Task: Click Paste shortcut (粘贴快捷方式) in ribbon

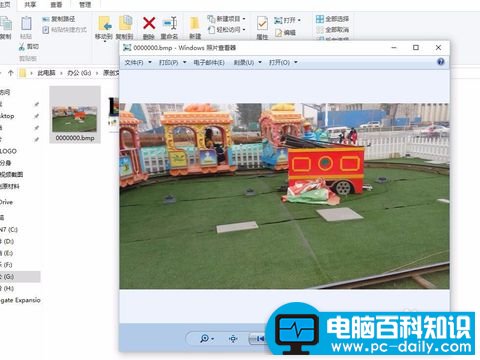Action: pos(64,30)
